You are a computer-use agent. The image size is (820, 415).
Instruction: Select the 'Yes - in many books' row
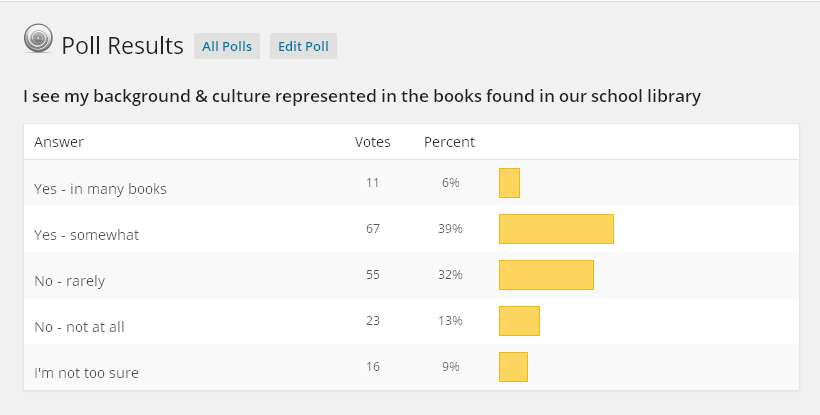point(100,188)
